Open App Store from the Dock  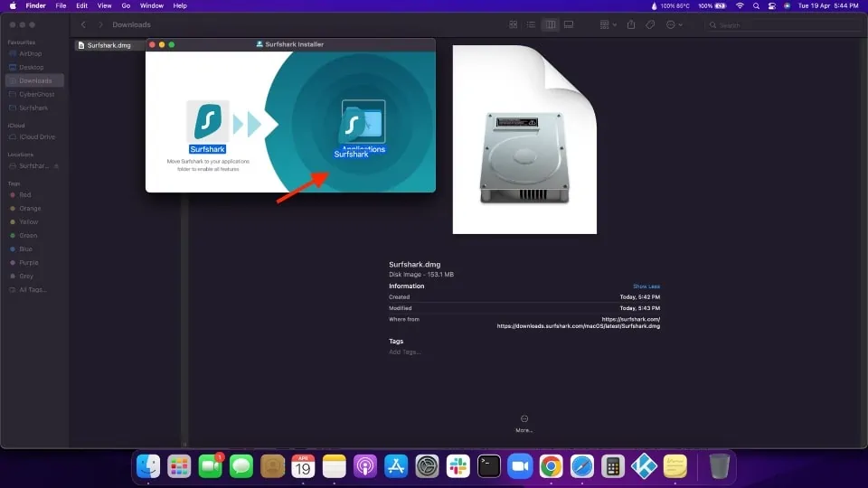tap(396, 466)
